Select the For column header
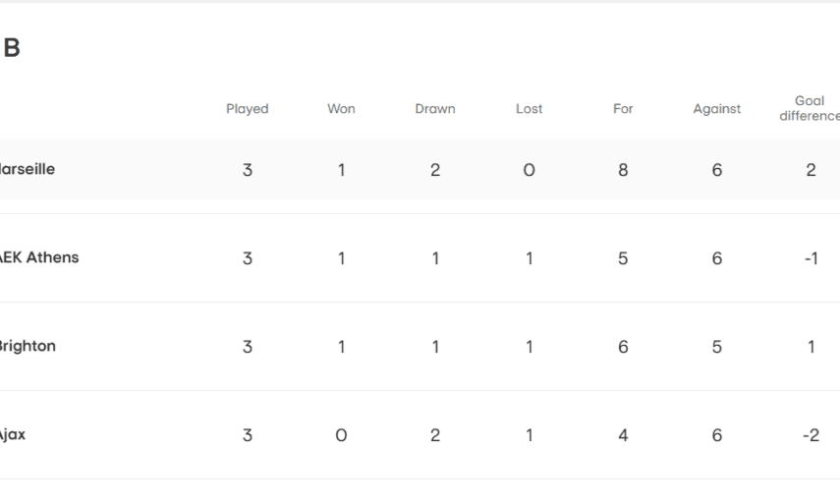The height and width of the screenshot is (504, 840). click(623, 109)
